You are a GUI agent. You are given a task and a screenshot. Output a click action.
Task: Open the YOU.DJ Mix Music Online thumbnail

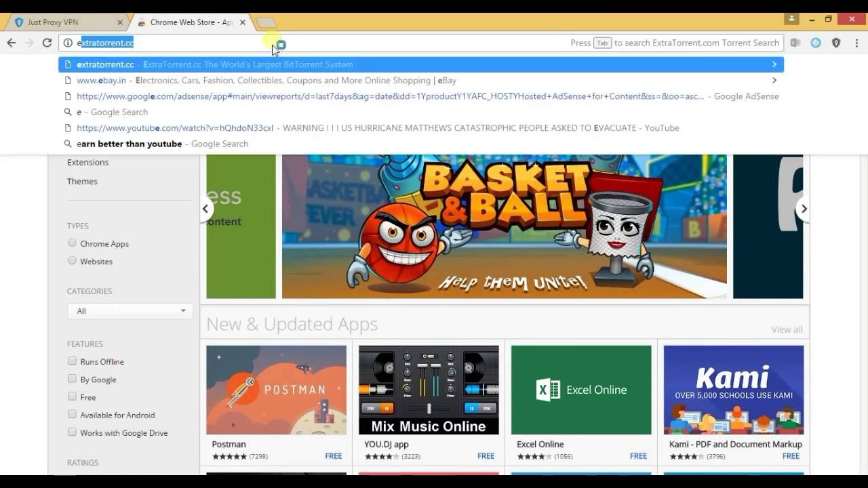click(x=429, y=390)
